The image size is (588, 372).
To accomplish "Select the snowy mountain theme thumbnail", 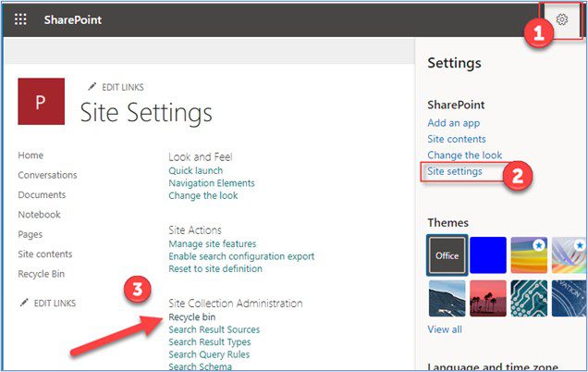I will click(447, 298).
